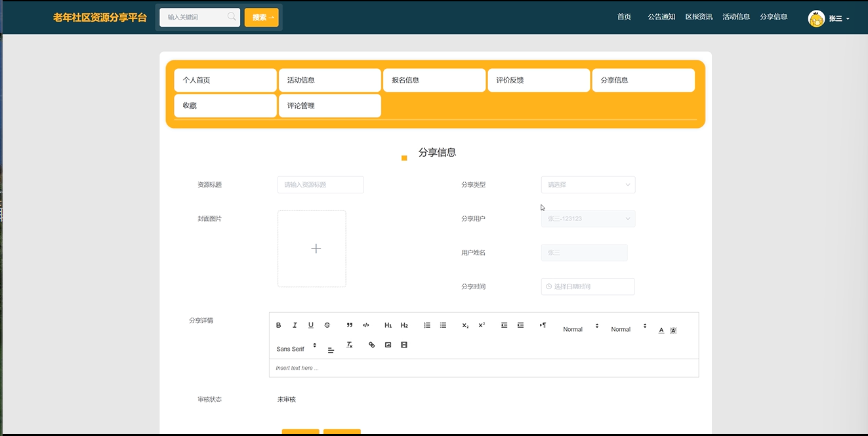
Task: Open 公告通知 in the top navigation
Action: 661,17
